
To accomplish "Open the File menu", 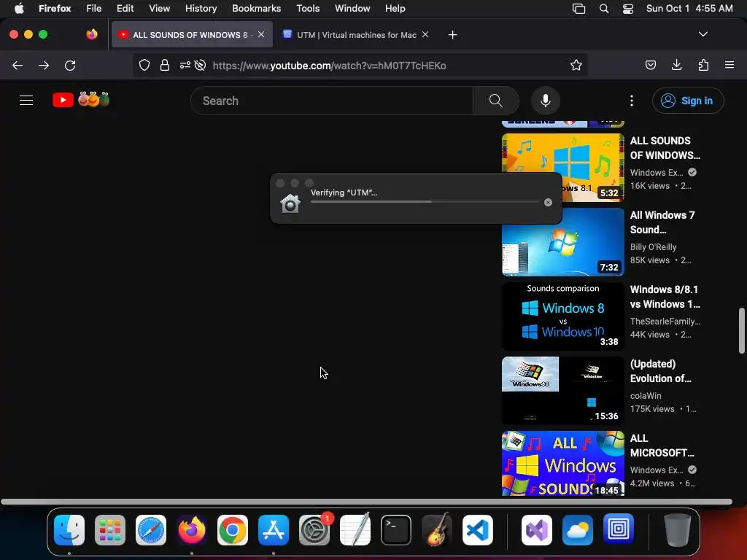I will coord(93,8).
